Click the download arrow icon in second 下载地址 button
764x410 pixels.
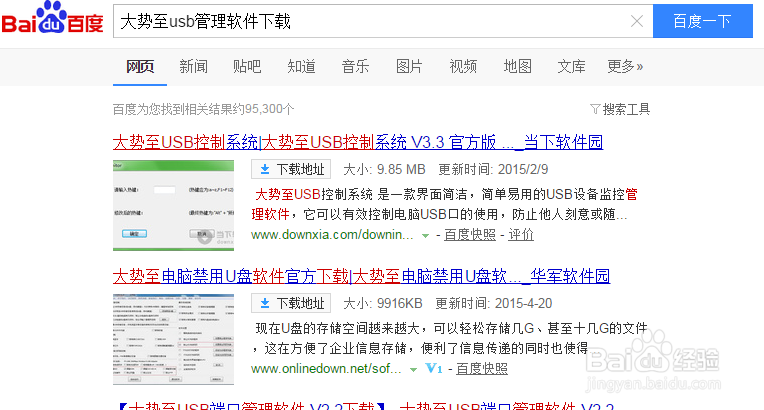[265, 303]
